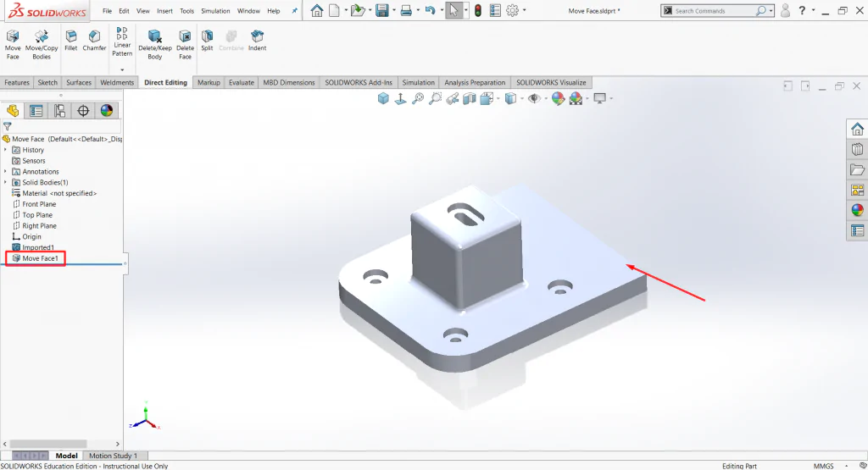The image size is (868, 470).
Task: Select the Motion Study 1 tab
Action: click(x=114, y=456)
